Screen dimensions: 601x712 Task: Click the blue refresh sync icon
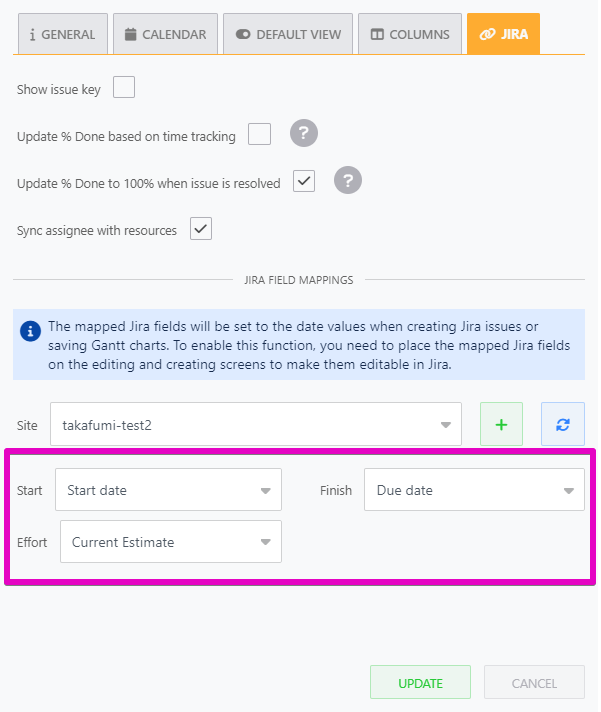click(563, 424)
